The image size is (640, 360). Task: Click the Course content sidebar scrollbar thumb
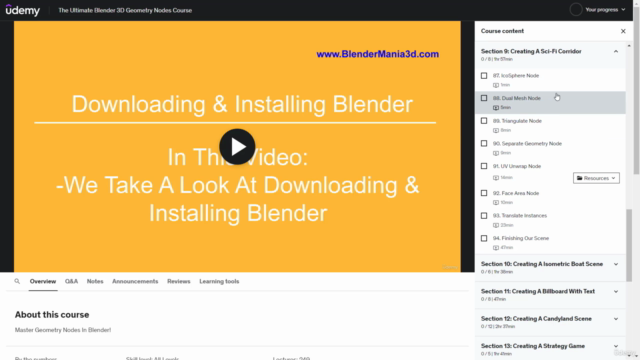click(x=629, y=245)
